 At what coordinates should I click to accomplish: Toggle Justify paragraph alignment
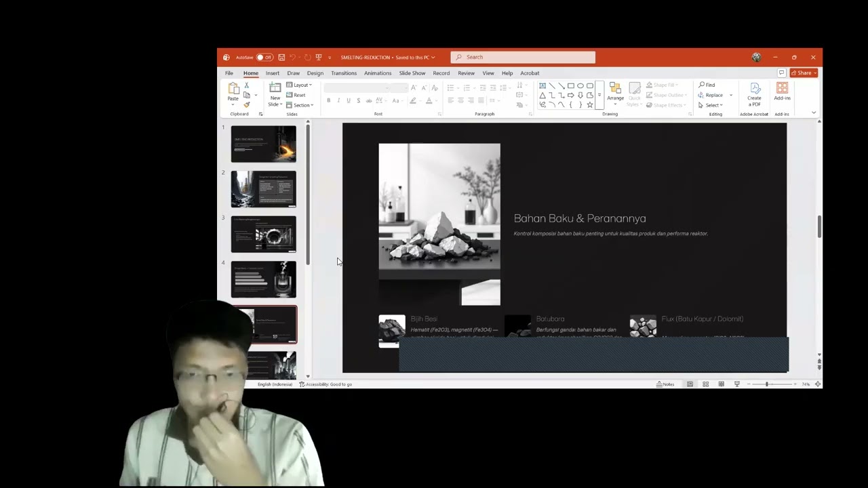pos(481,100)
